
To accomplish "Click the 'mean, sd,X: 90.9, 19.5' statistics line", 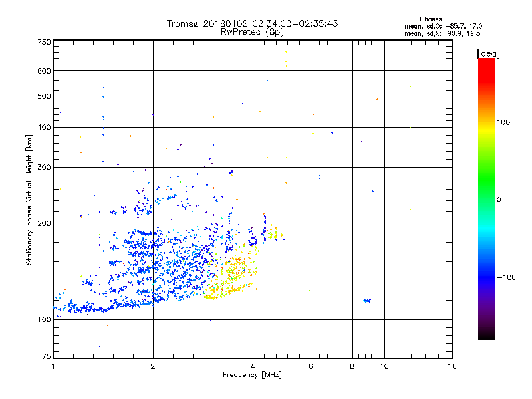I will point(442,33).
